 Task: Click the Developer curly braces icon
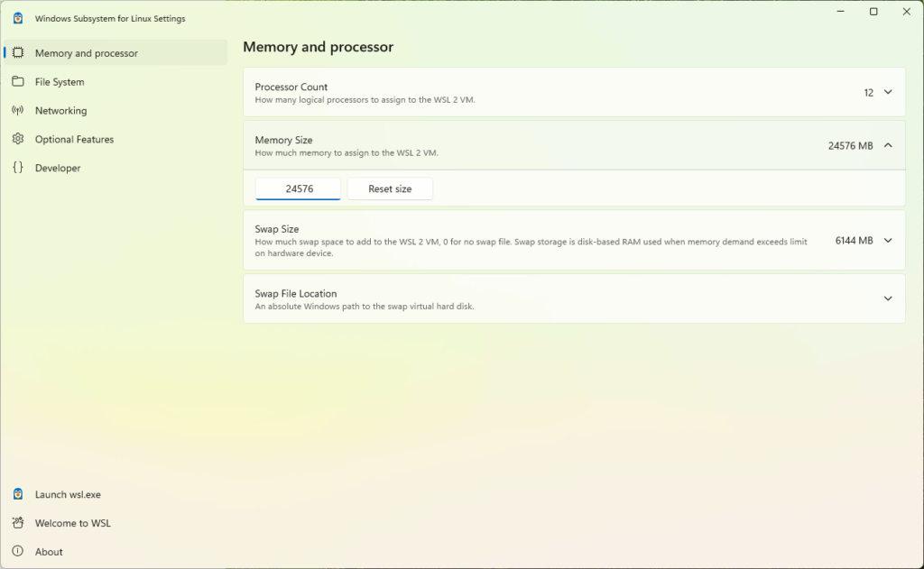pos(18,168)
